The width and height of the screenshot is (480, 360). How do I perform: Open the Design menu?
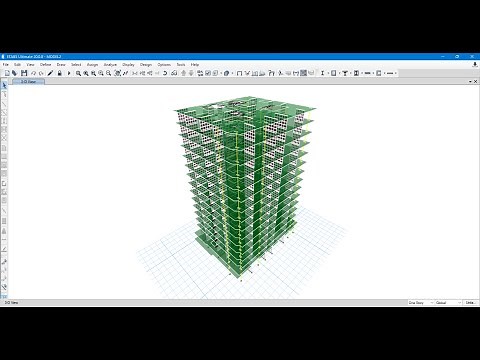click(146, 65)
